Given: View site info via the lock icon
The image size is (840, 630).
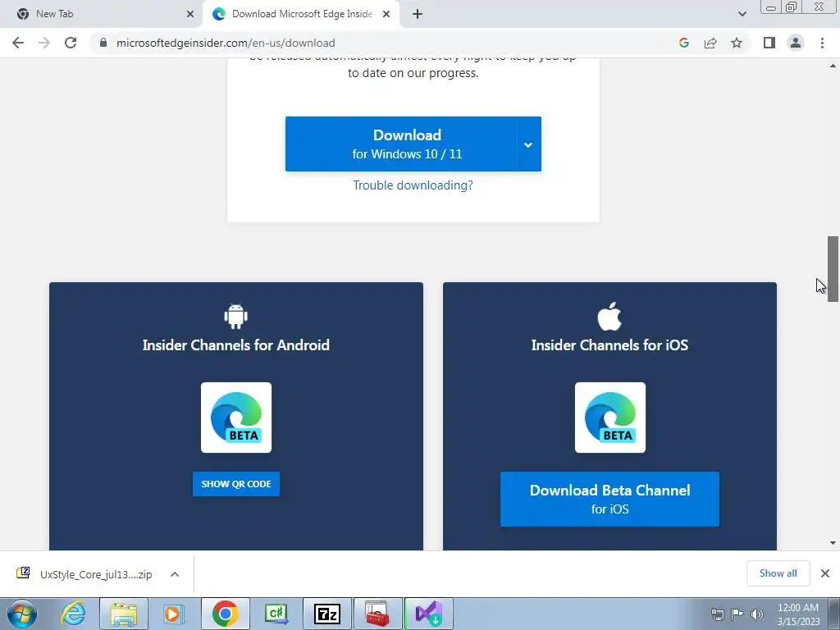Looking at the screenshot, I should click(103, 43).
